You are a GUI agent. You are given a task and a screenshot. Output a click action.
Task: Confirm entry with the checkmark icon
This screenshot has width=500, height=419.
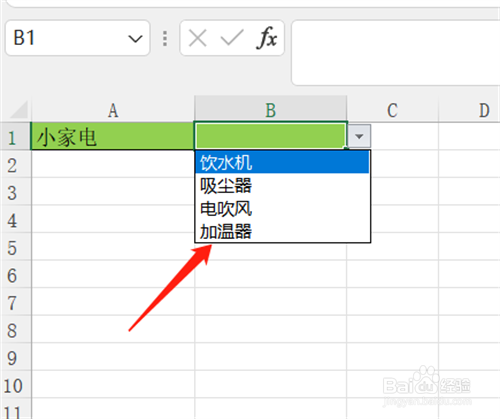[232, 37]
